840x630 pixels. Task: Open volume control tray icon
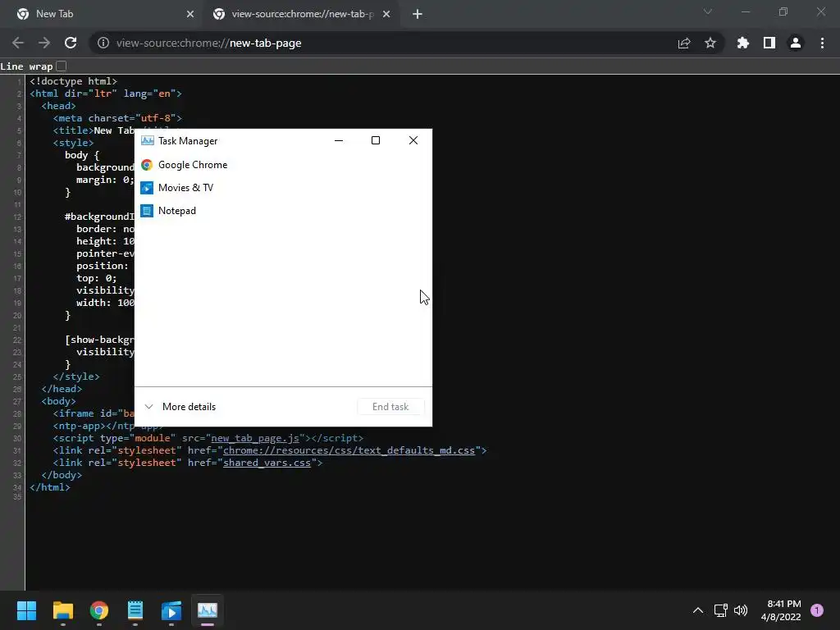[741, 610]
